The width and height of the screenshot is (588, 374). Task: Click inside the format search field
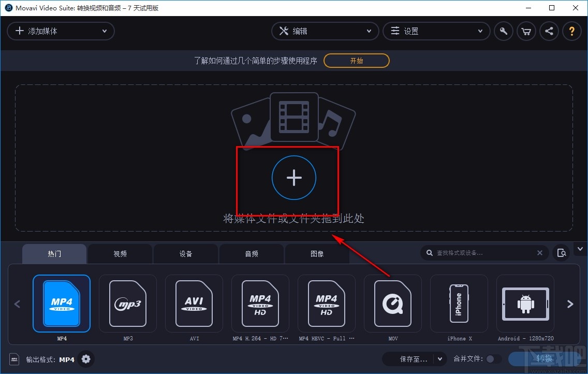click(481, 253)
